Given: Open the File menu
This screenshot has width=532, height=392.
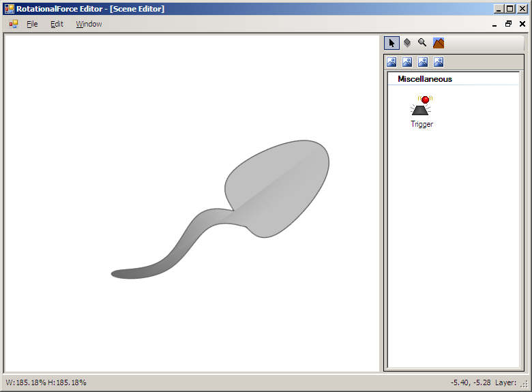Looking at the screenshot, I should 32,24.
